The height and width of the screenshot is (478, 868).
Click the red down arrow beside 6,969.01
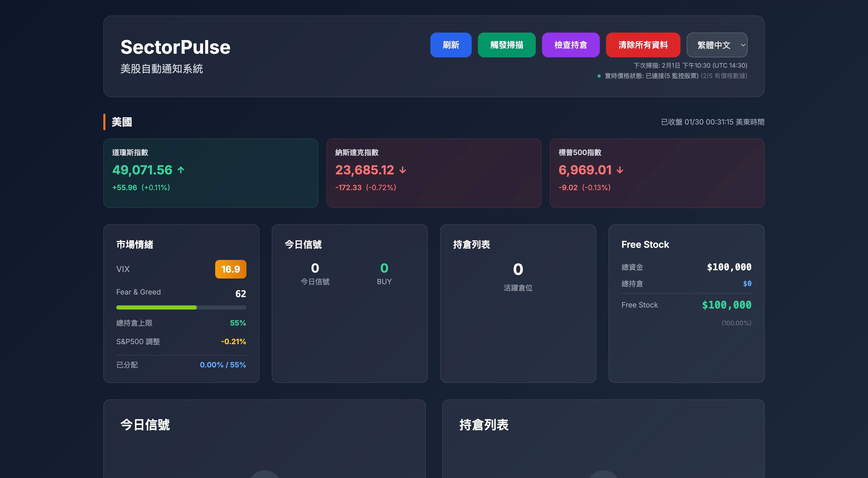point(620,170)
